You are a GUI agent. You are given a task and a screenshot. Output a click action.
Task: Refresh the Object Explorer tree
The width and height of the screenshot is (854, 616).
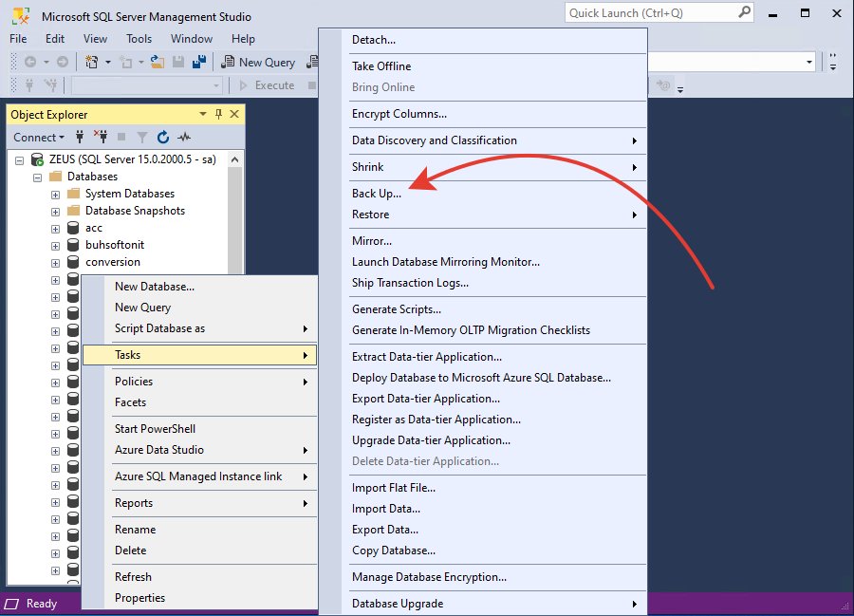162,136
